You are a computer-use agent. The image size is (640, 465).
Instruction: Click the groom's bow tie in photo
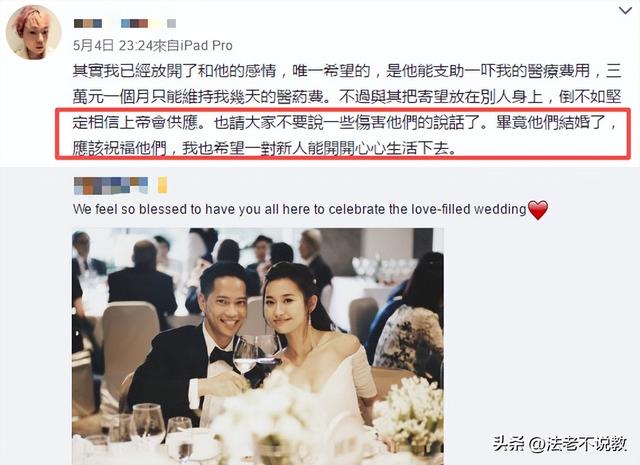coord(221,356)
